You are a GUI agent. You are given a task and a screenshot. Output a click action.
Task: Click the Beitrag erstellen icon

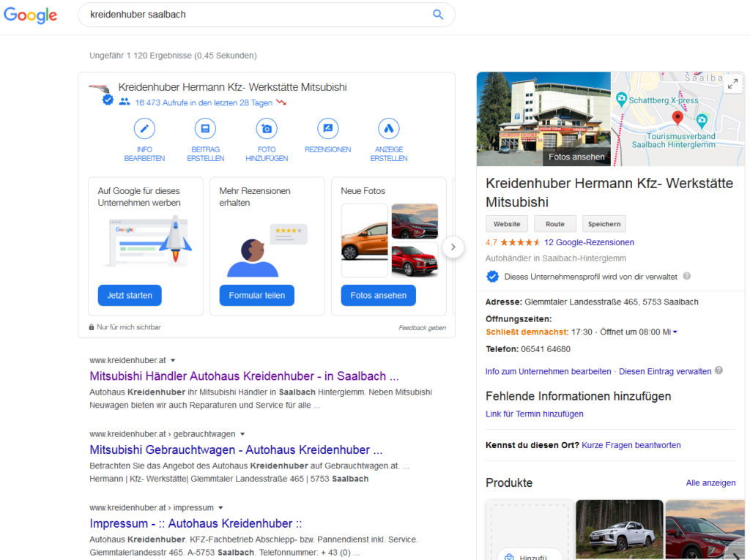pos(205,129)
